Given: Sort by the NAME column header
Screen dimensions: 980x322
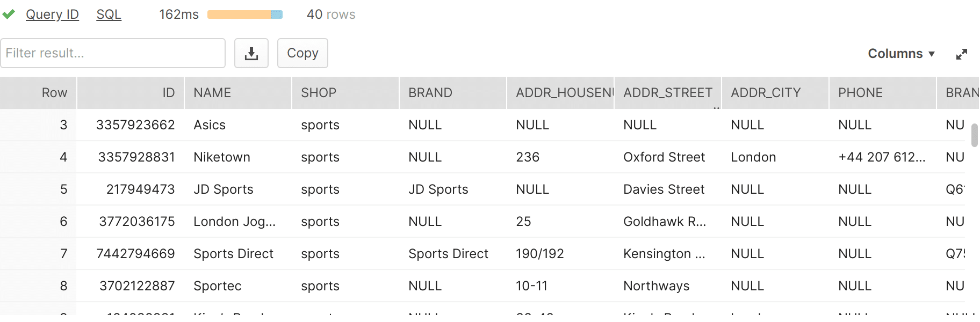Looking at the screenshot, I should (238, 93).
